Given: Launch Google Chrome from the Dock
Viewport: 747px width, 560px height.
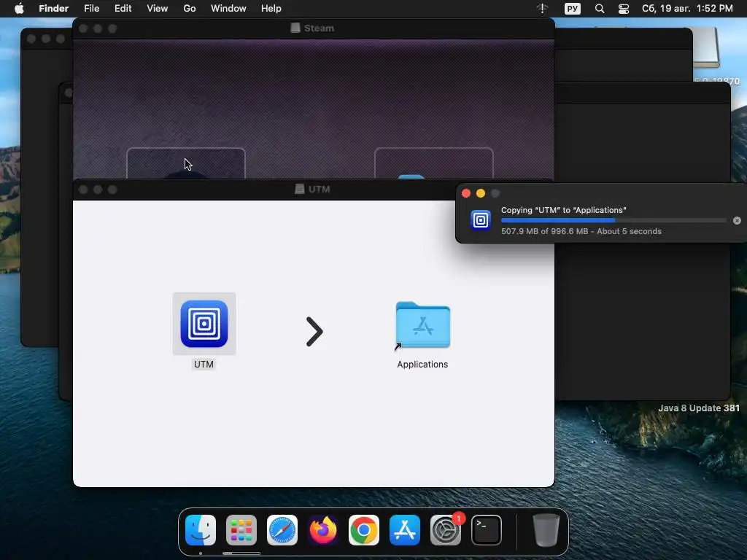Looking at the screenshot, I should (364, 530).
